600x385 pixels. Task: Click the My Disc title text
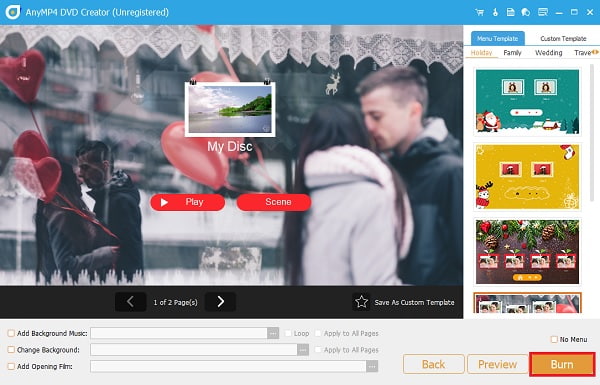[230, 147]
